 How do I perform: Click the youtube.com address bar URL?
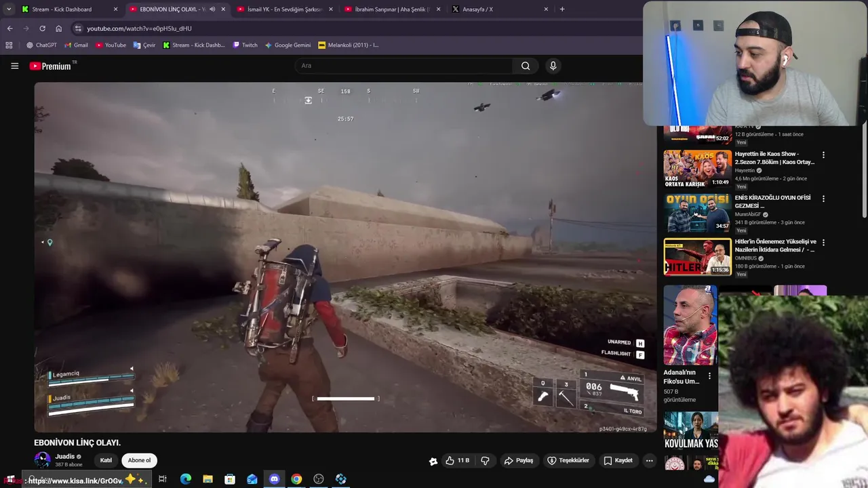[139, 28]
